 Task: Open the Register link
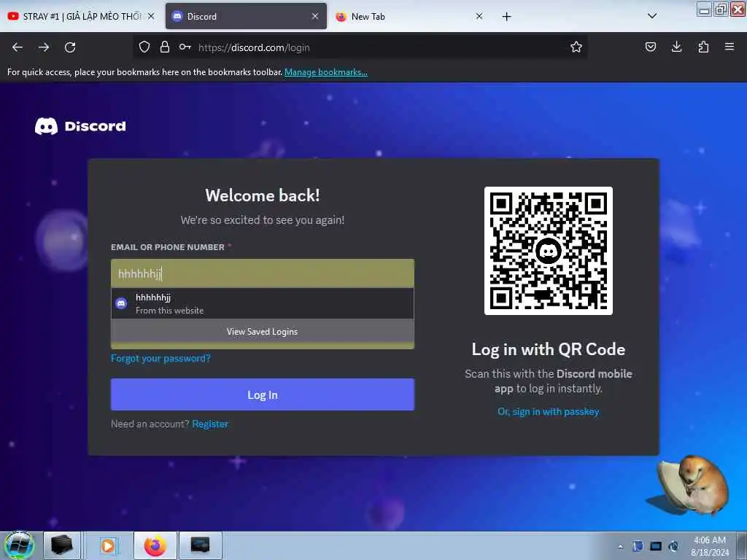point(210,424)
